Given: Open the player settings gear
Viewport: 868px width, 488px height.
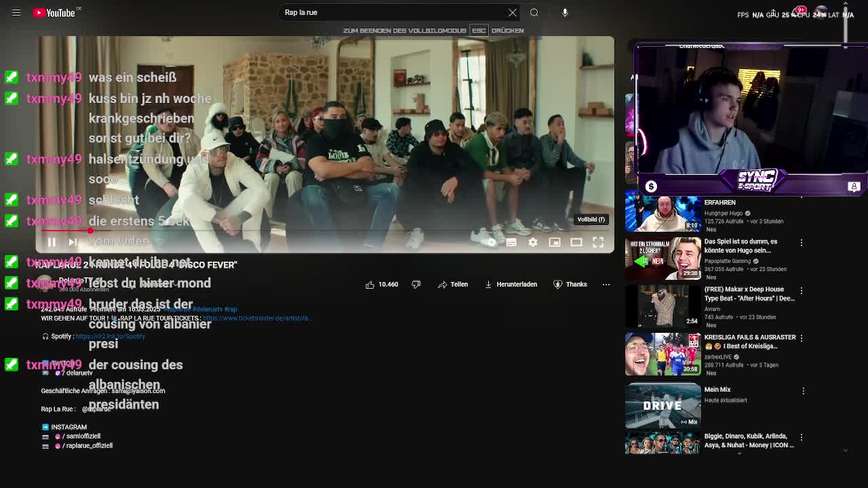Looking at the screenshot, I should click(533, 242).
